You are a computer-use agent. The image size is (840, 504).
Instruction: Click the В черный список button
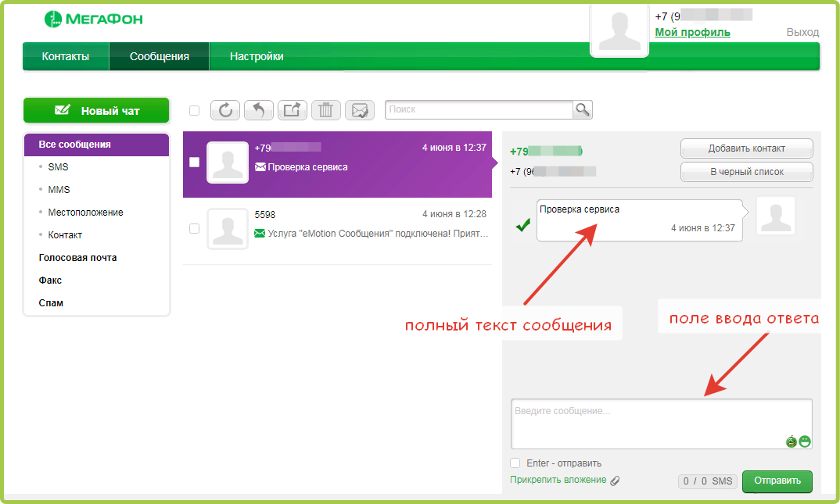pyautogui.click(x=747, y=172)
